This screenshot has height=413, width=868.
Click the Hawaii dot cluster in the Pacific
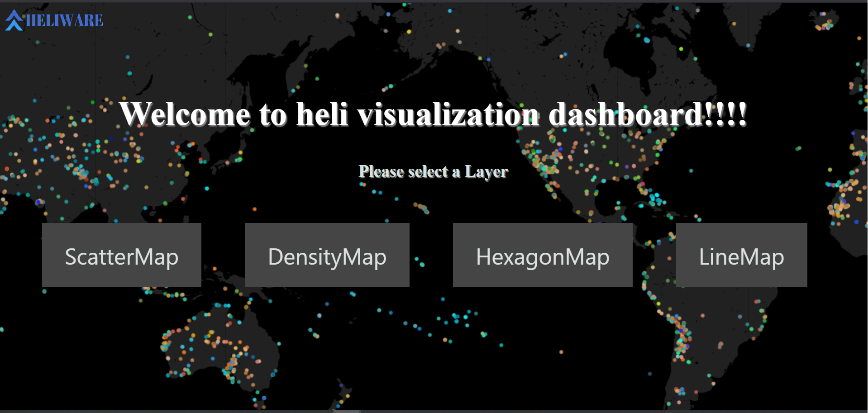(x=421, y=208)
